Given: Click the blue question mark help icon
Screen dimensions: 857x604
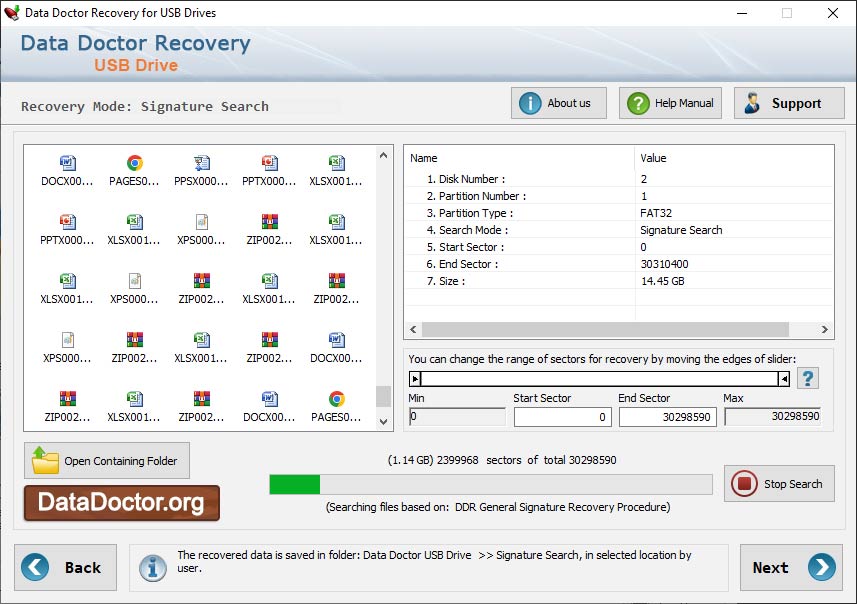Looking at the screenshot, I should [x=808, y=378].
